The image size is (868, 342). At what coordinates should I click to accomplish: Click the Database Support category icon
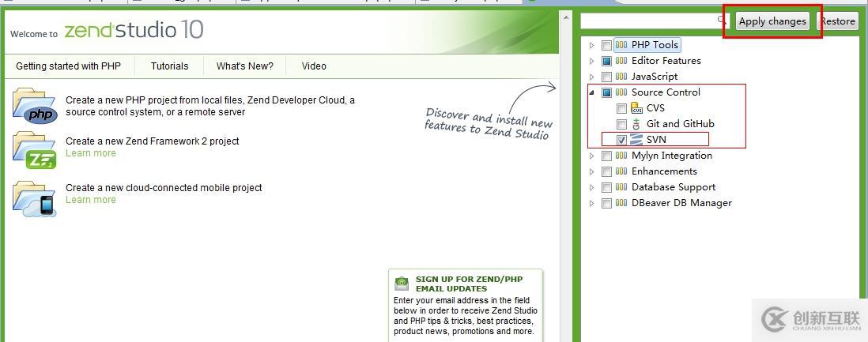coord(621,187)
